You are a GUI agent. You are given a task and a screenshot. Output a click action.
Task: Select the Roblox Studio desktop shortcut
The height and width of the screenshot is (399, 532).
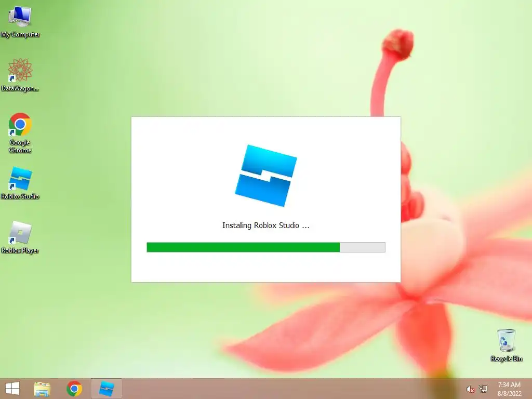pos(20,183)
